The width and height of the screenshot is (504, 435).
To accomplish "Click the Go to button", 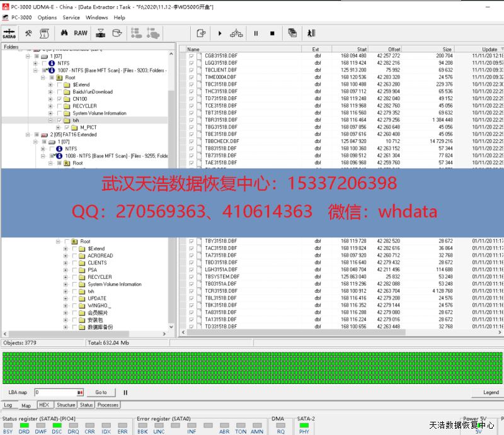I will 101,392.
